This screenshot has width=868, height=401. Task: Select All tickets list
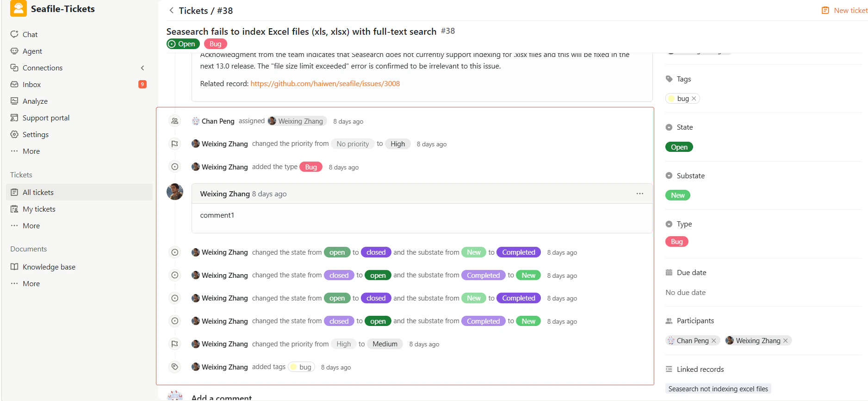[79, 192]
